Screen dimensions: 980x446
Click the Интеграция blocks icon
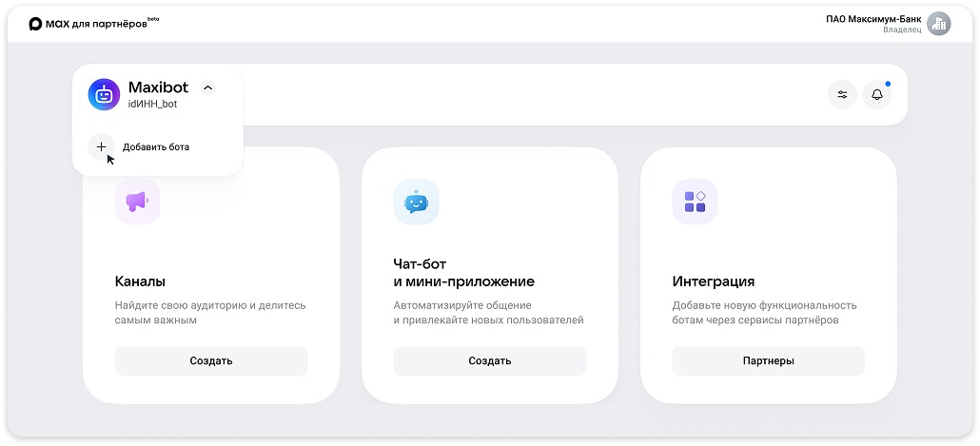pos(695,202)
